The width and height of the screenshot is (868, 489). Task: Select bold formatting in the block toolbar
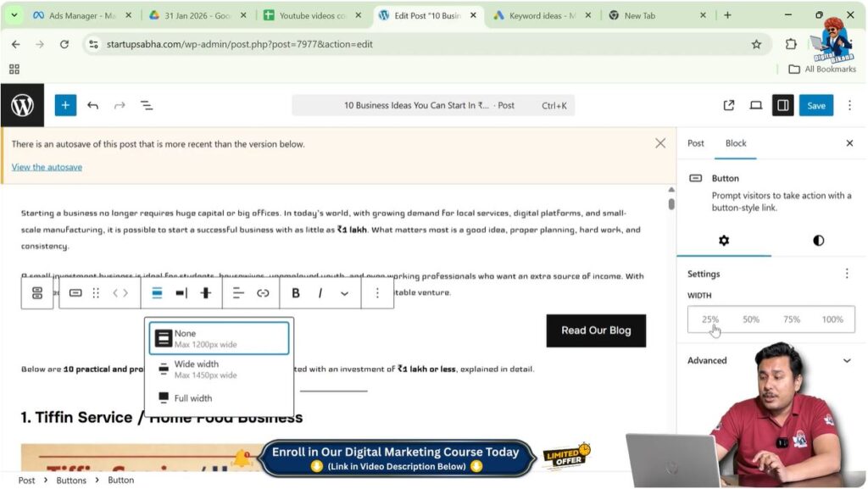295,292
